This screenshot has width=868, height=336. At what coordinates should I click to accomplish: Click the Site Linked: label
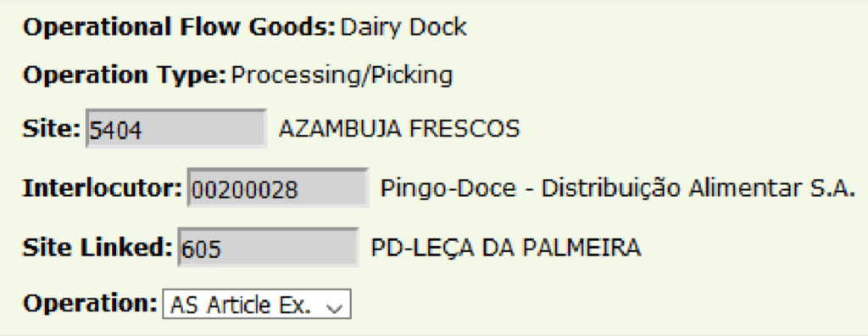pos(97,247)
